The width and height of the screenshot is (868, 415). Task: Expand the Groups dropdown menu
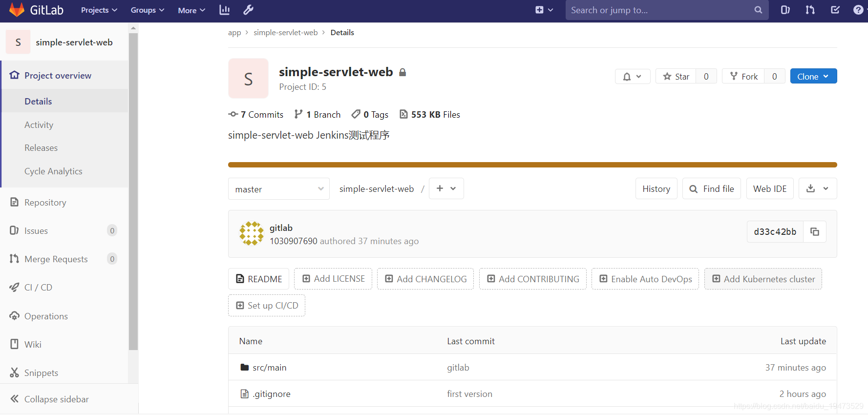click(147, 10)
